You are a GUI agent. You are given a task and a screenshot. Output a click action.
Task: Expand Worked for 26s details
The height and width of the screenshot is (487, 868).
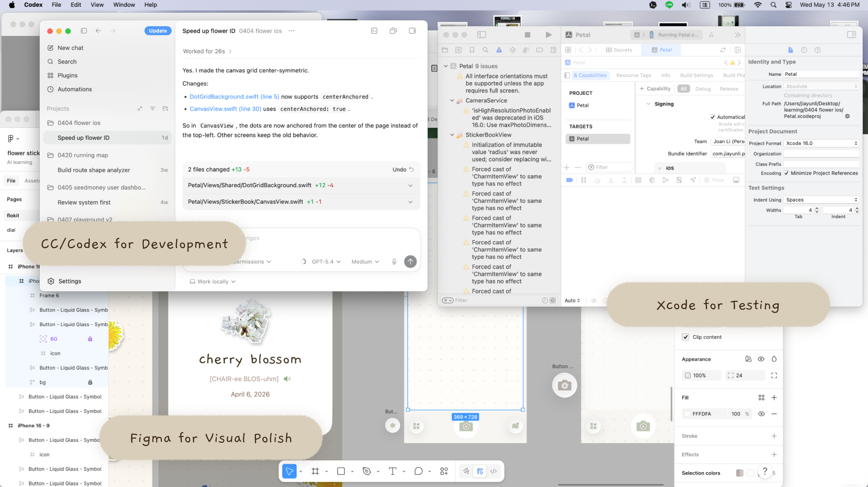tap(207, 51)
